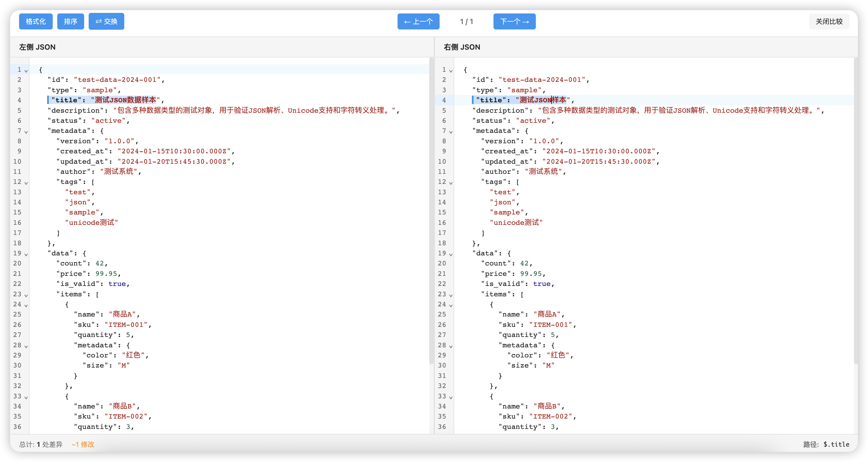Collapse right "metadata" fold arrow at line 7
The image size is (868, 462).
pos(451,132)
